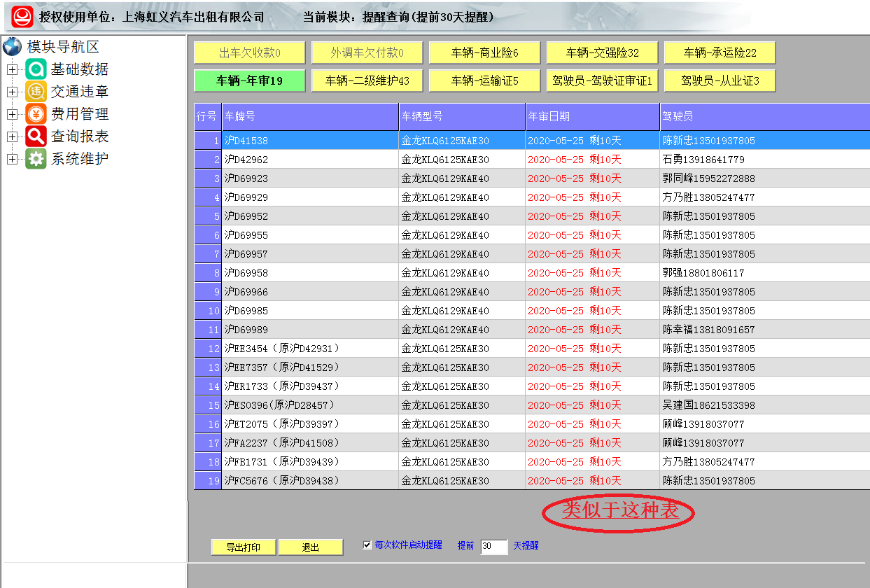870x588 pixels.
Task: Sort by the 车牌号 column header
Action: click(311, 117)
